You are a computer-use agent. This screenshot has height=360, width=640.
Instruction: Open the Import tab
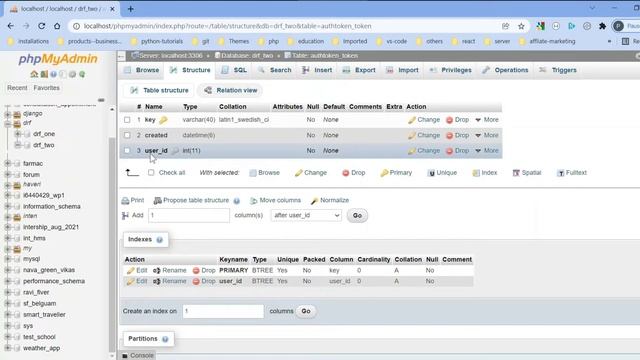click(x=402, y=70)
